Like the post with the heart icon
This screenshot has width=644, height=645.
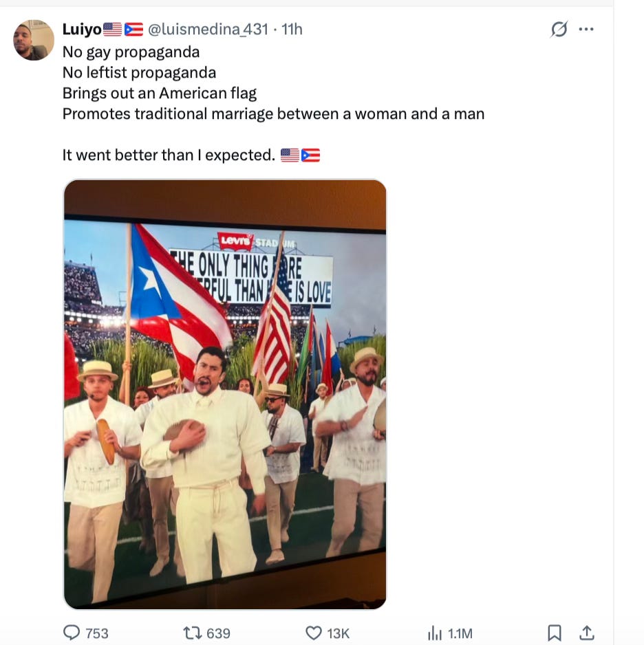(x=314, y=633)
